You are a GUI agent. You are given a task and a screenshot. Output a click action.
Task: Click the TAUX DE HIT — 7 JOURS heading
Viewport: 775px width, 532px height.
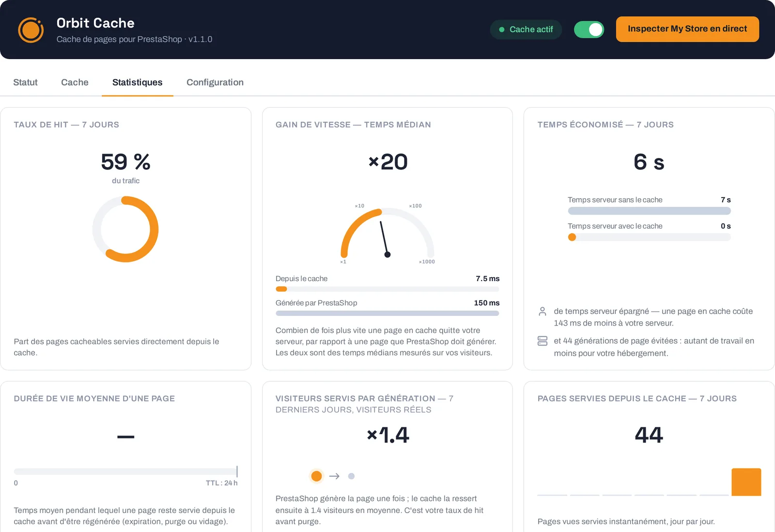pyautogui.click(x=66, y=125)
